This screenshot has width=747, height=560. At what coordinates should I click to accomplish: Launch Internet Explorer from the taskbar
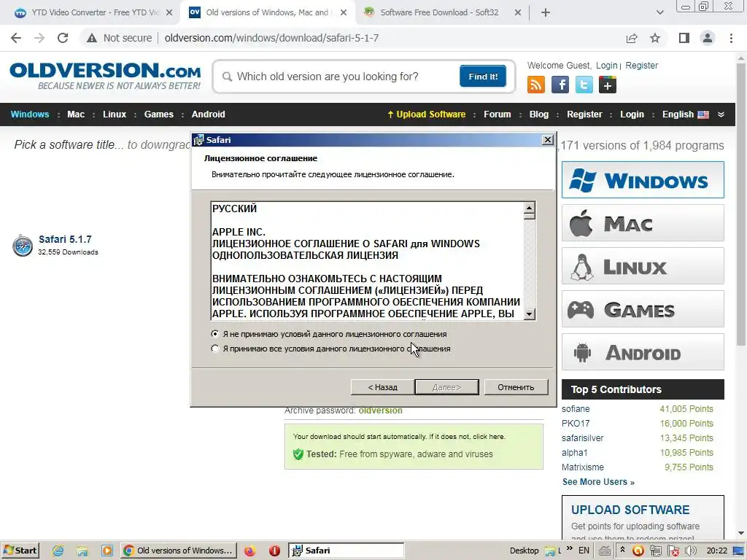[x=58, y=551]
